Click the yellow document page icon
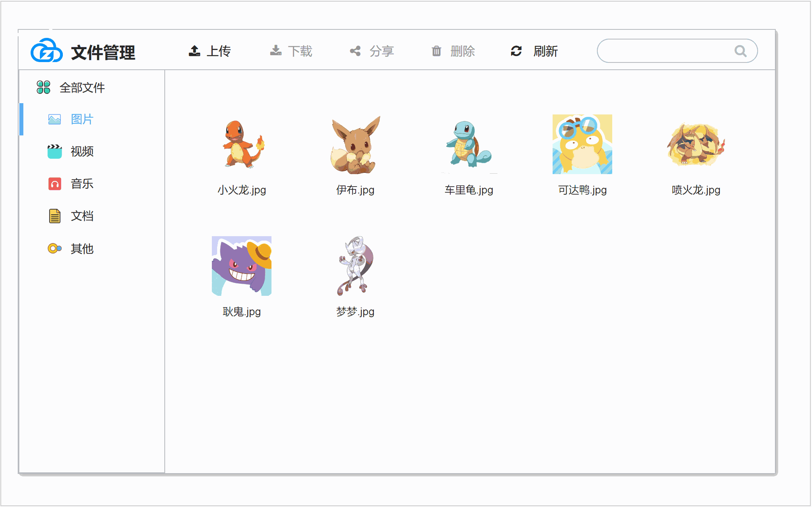 [54, 216]
